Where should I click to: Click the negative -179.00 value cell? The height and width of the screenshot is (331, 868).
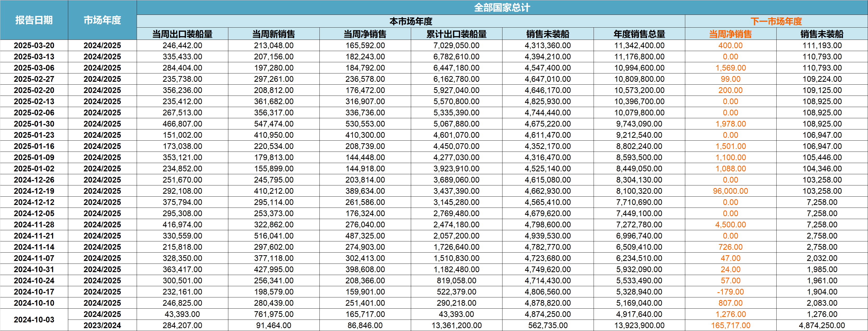point(730,292)
